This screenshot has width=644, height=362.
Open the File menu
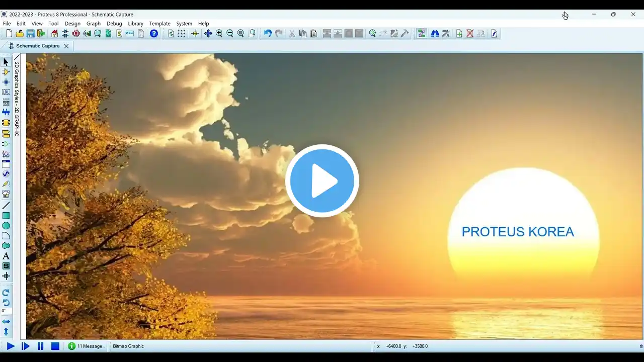[x=7, y=24]
